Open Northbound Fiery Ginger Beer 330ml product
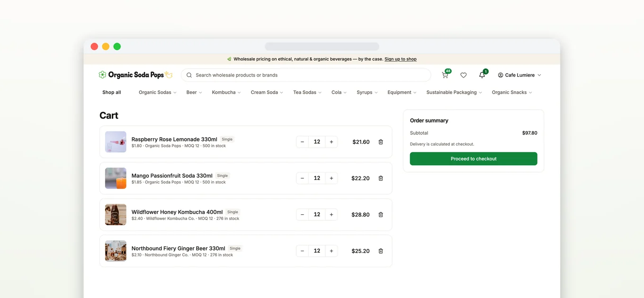Screen dimensions: 644x298 (x=179, y=248)
